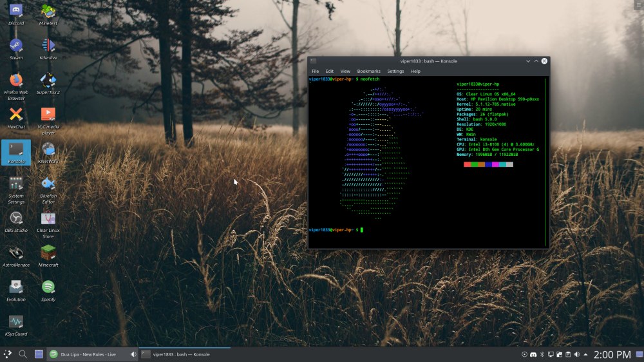644x362 pixels.
Task: Select the Konsole desktop icon
Action: (x=16, y=153)
